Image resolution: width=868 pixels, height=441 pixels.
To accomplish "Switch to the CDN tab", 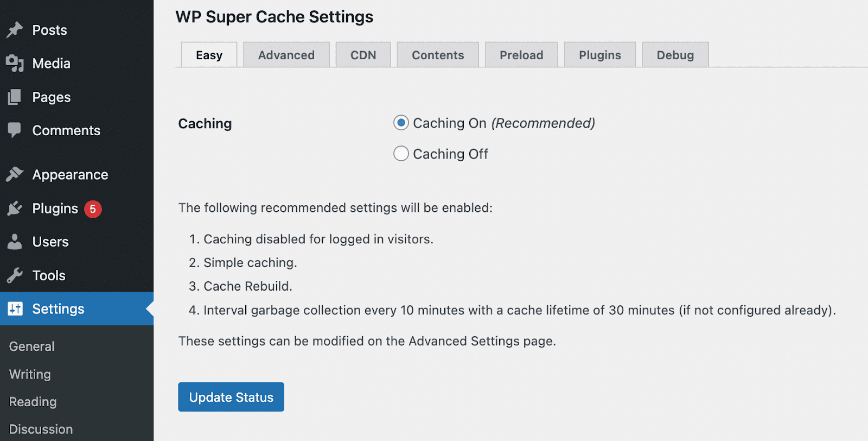I will click(x=363, y=54).
